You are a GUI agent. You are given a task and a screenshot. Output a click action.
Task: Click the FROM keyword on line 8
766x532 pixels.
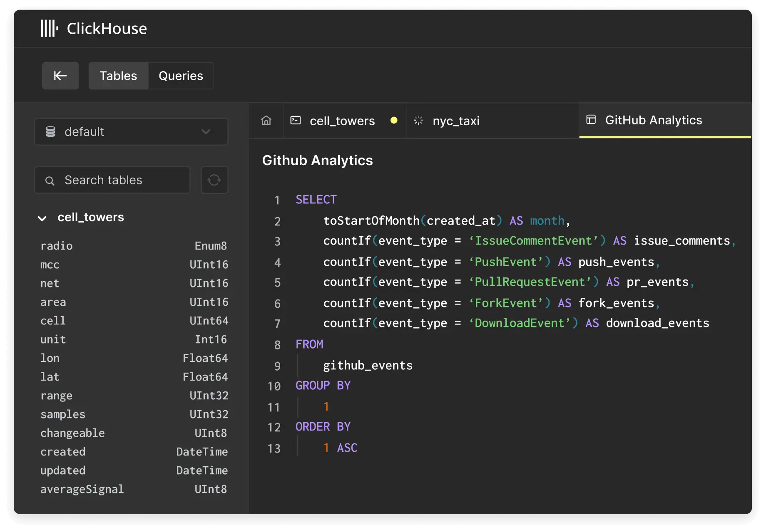click(x=309, y=344)
